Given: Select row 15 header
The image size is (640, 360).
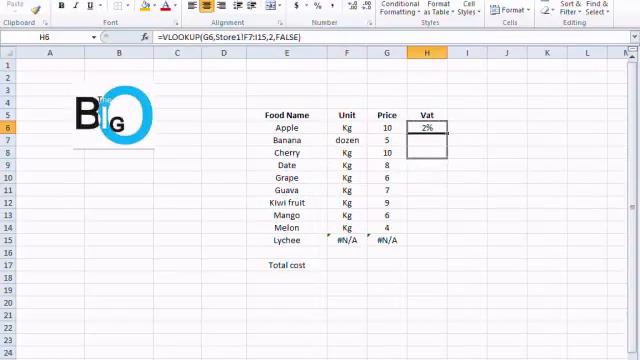Looking at the screenshot, I should click(x=8, y=240).
